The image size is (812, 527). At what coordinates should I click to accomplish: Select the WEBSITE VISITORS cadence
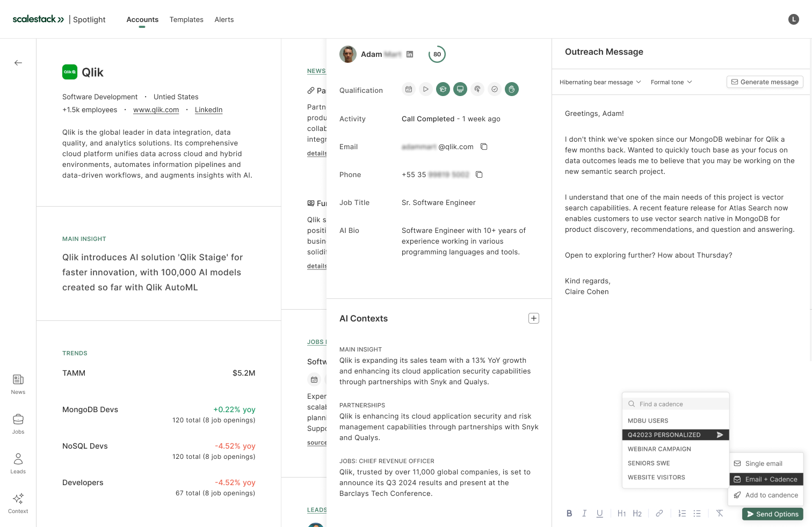(676, 477)
